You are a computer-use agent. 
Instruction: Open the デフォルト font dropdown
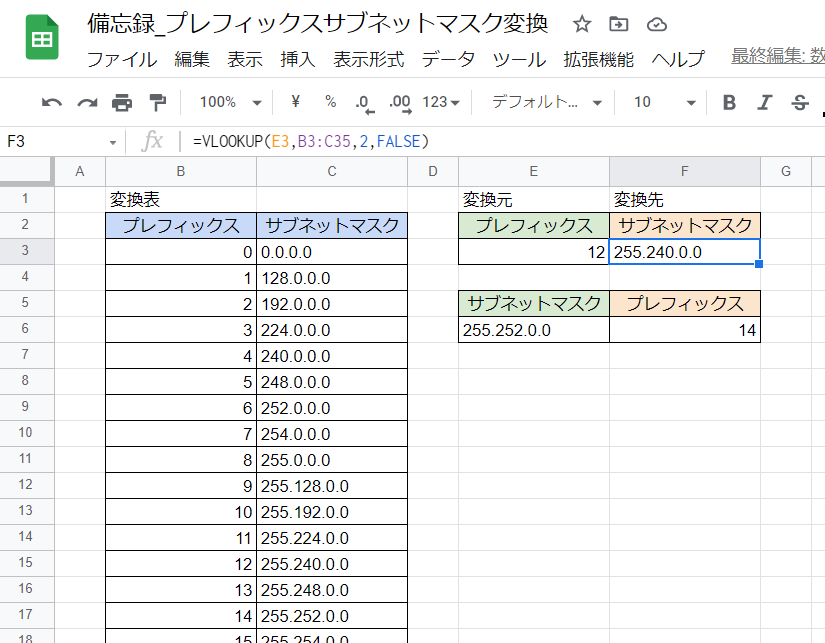click(x=547, y=102)
